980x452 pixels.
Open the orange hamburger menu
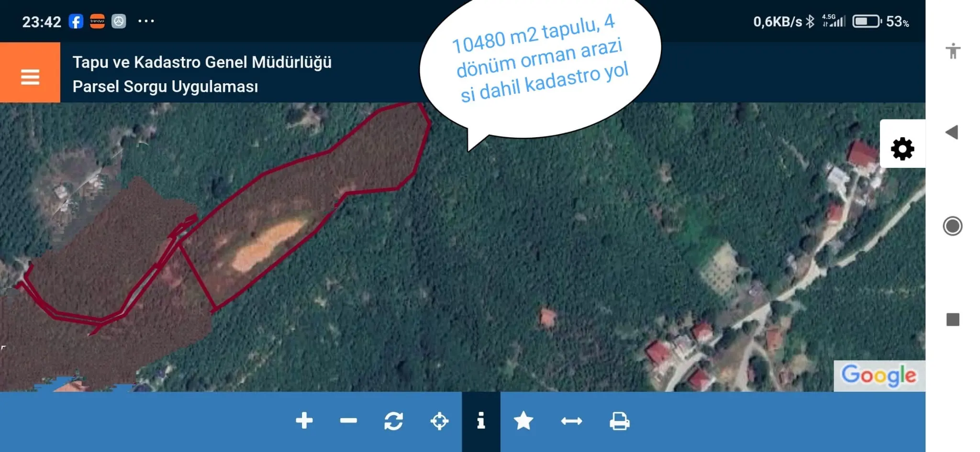pos(30,73)
